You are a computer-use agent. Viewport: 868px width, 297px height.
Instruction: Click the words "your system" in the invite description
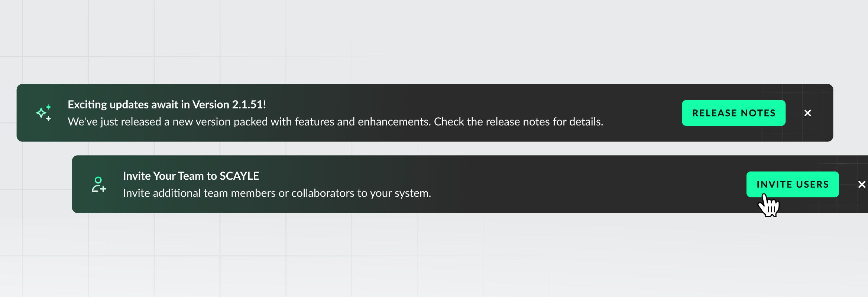click(x=400, y=193)
